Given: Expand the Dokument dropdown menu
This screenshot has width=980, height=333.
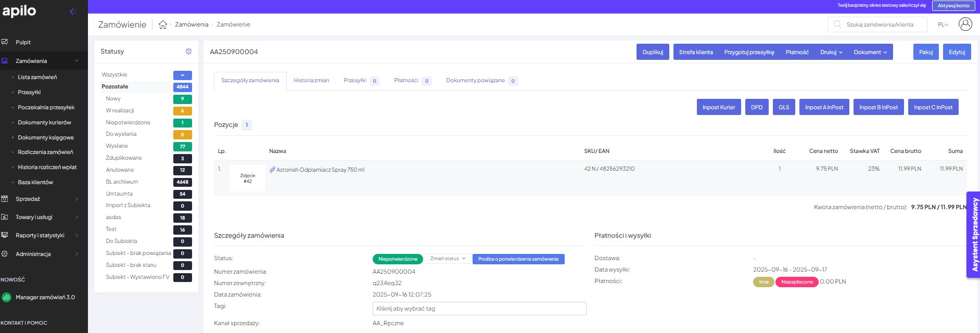Looking at the screenshot, I should click(870, 52).
